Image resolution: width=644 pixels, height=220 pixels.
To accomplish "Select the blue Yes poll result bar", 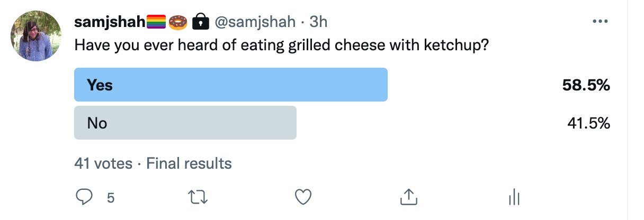I will pyautogui.click(x=230, y=85).
